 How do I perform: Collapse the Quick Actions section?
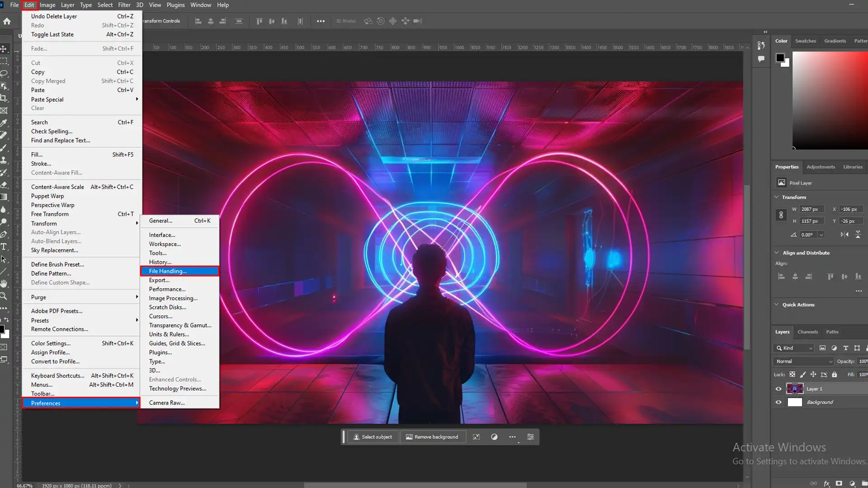777,305
